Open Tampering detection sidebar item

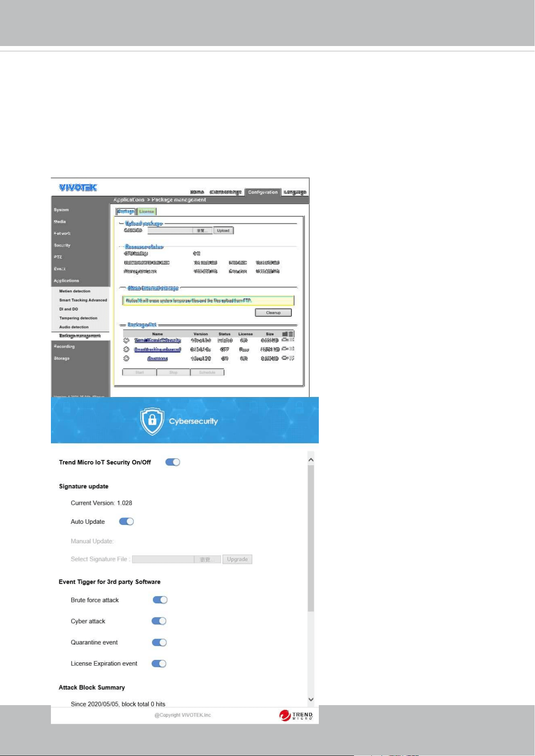coord(78,318)
